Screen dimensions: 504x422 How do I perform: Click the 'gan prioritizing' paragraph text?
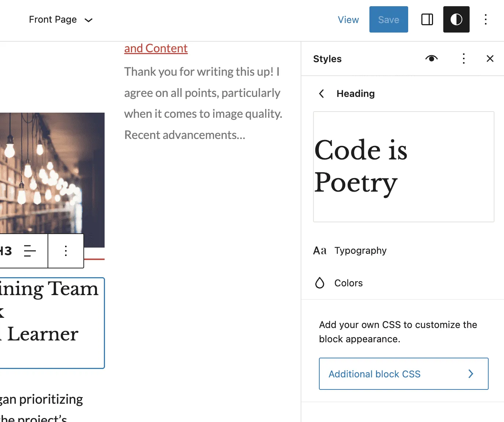pos(41,399)
